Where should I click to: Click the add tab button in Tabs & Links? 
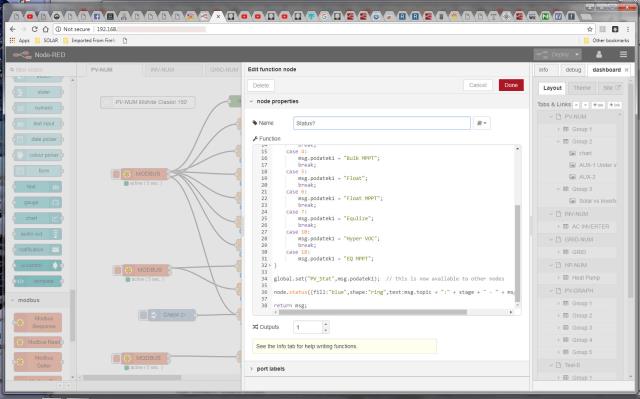coord(598,105)
